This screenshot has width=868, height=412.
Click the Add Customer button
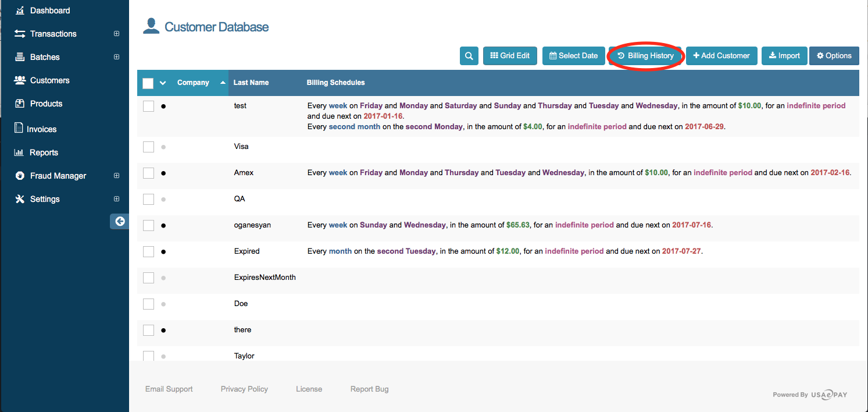coord(721,56)
